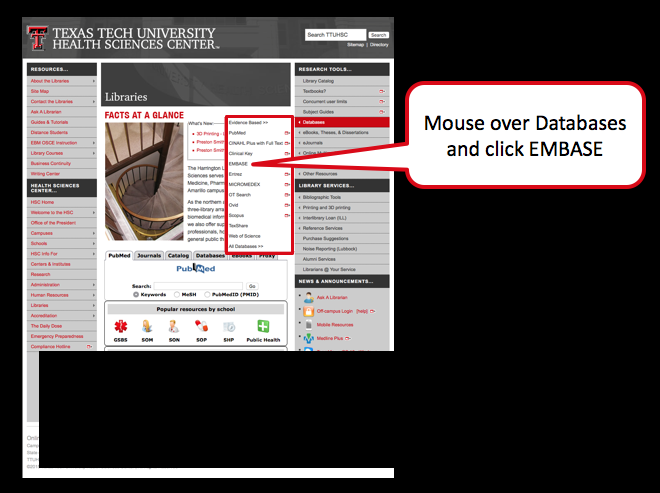
Task: Open the SHP school resources icon
Action: [x=229, y=327]
